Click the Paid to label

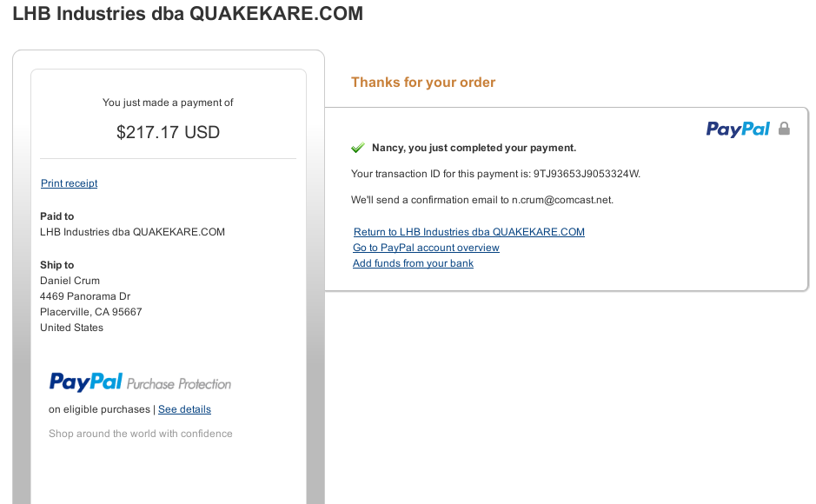tap(57, 216)
